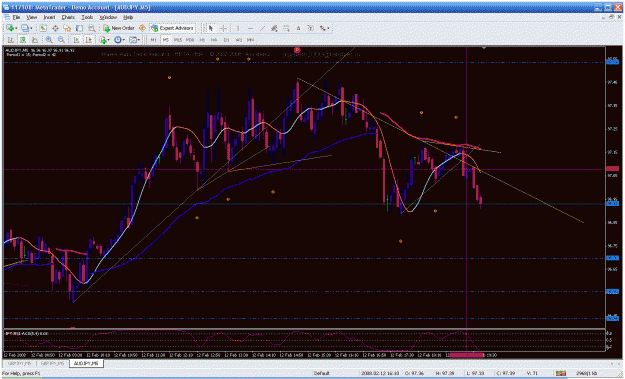
Task: Select the D1 timeframe button
Action: coord(226,40)
